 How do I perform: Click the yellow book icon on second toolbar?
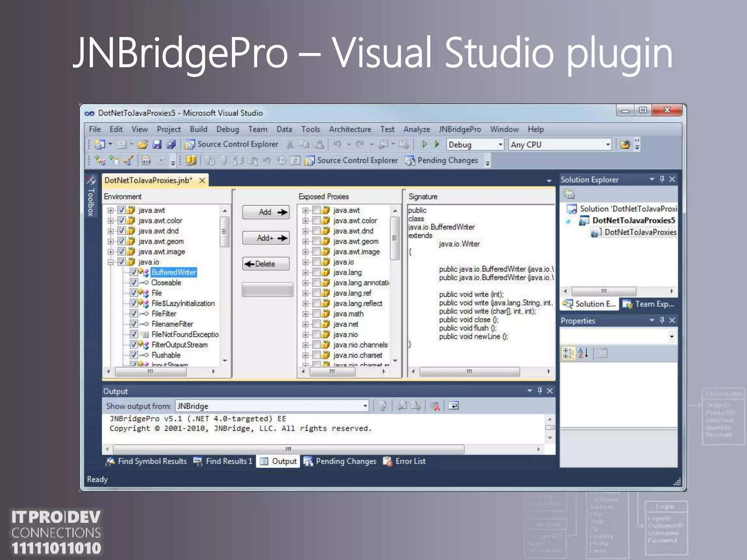[191, 160]
